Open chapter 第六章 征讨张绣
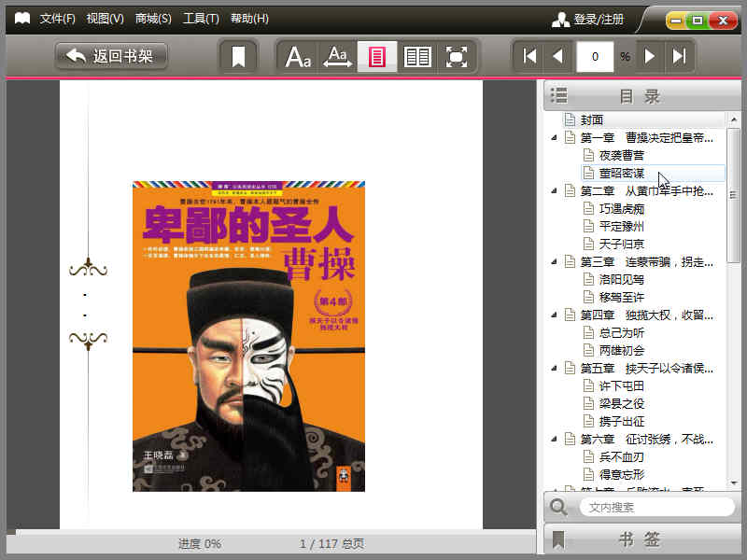Viewport: 747px width, 560px height. point(646,440)
